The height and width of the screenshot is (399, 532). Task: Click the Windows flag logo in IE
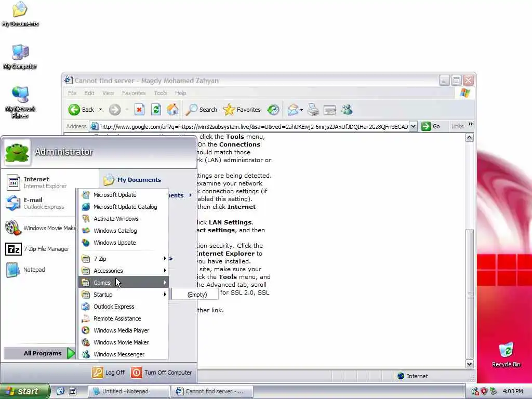pos(465,93)
